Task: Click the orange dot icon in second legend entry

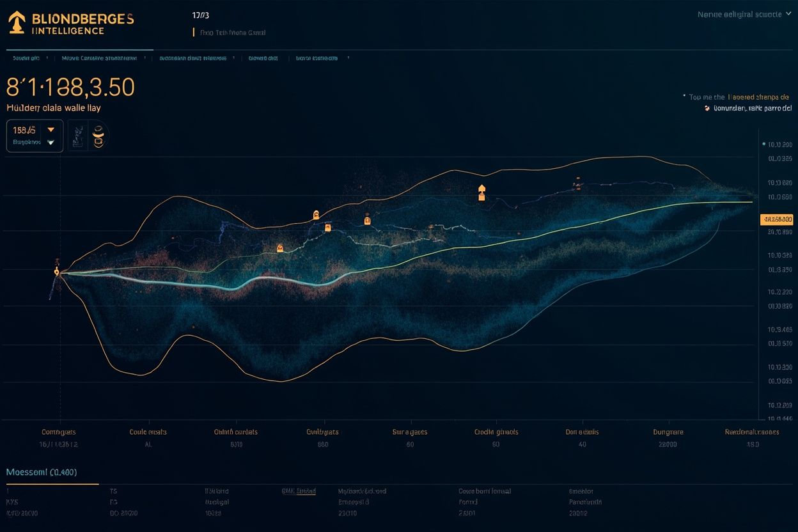Action: [x=707, y=109]
